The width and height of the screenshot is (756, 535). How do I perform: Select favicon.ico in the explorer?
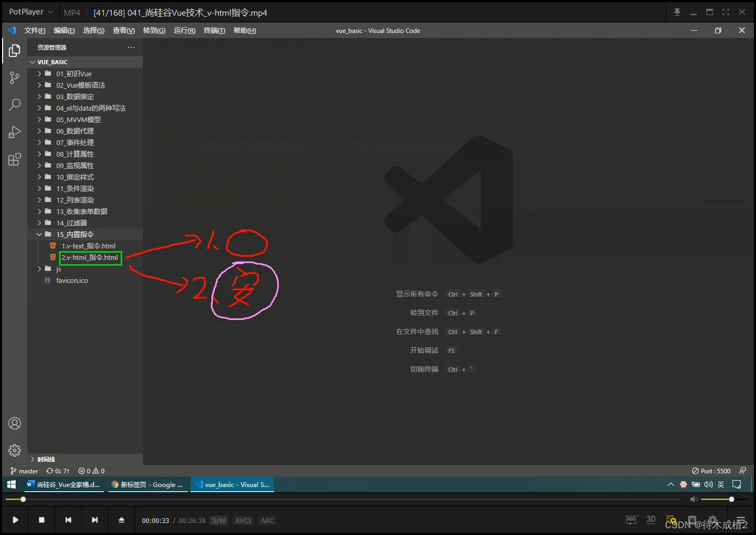[85, 280]
